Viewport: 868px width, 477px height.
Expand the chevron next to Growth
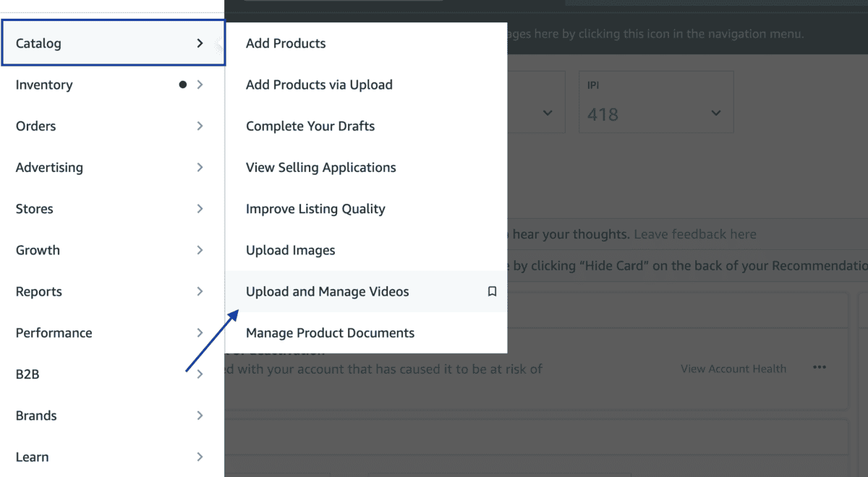pos(200,250)
